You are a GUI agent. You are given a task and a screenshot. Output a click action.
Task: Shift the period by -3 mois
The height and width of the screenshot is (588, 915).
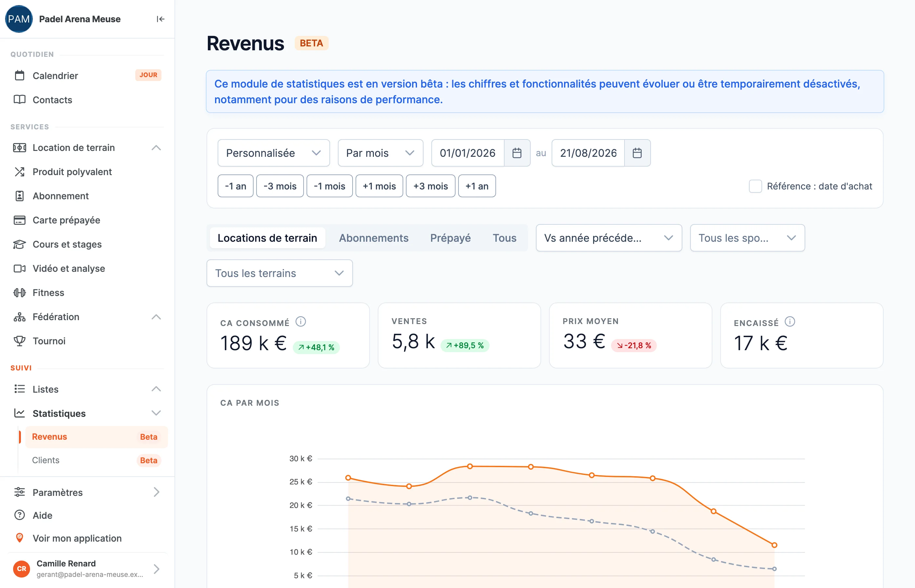(280, 186)
